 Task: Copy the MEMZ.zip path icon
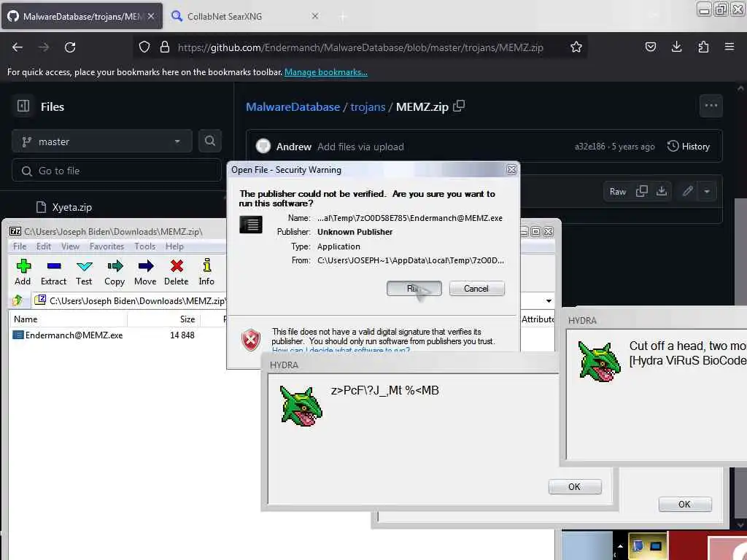[459, 106]
